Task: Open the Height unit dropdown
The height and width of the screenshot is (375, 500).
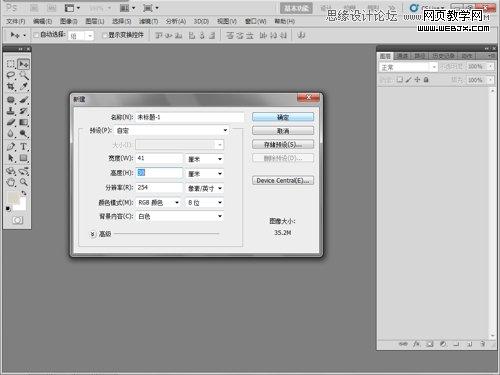Action: 205,173
